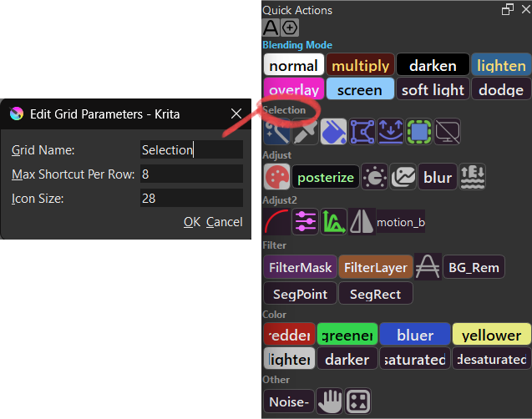Click OK in Edit Grid Parameters
The height and width of the screenshot is (419, 532).
[x=192, y=222]
